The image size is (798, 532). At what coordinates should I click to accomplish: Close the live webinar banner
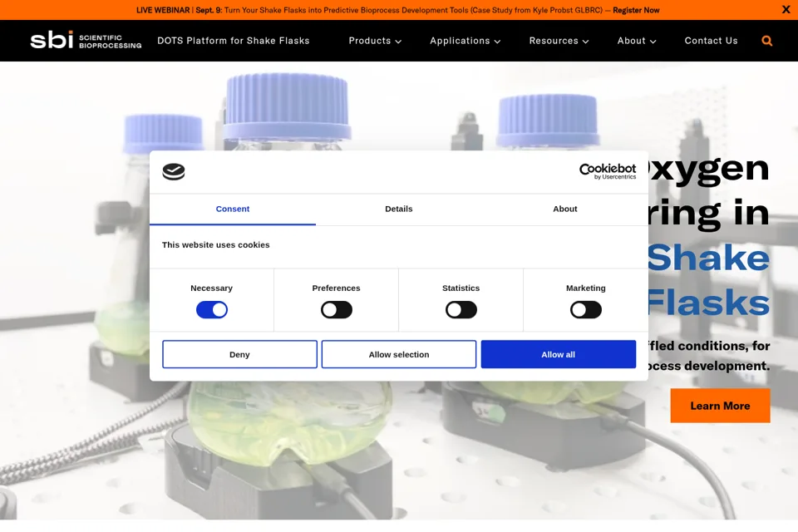coord(786,10)
